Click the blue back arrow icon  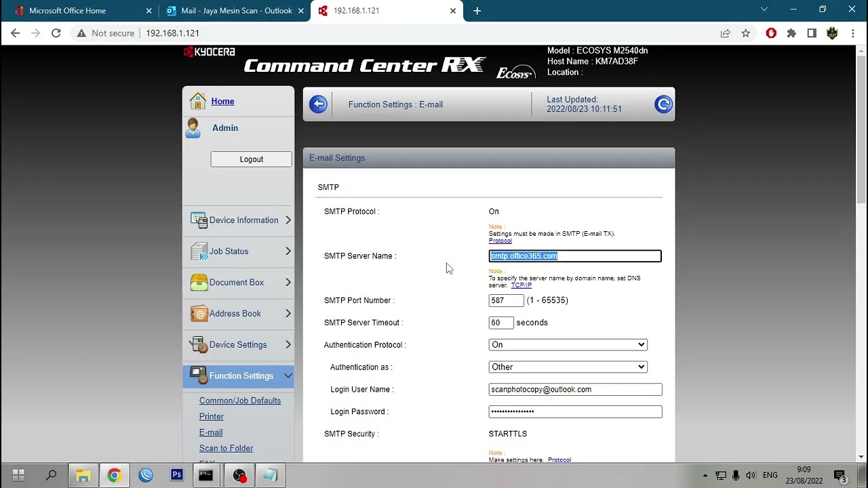tap(318, 104)
